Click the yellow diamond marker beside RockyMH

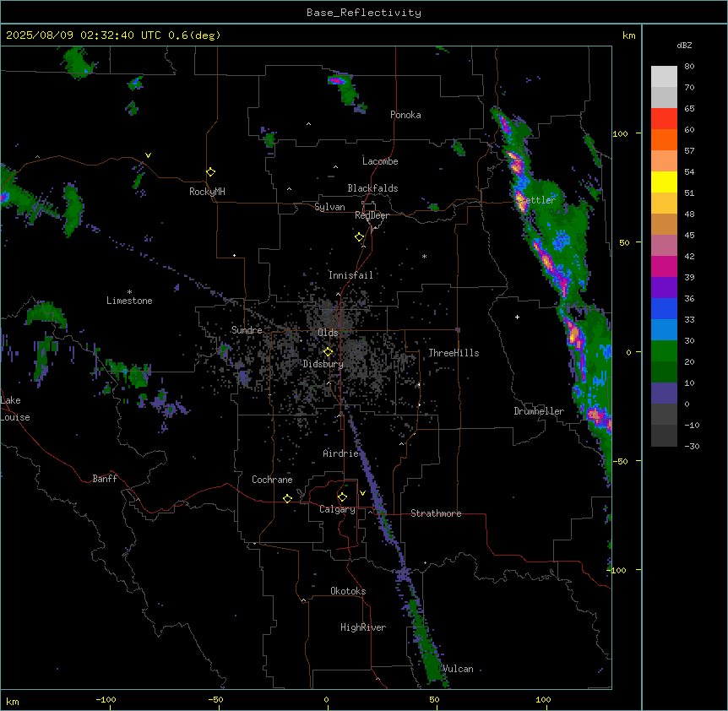[211, 172]
